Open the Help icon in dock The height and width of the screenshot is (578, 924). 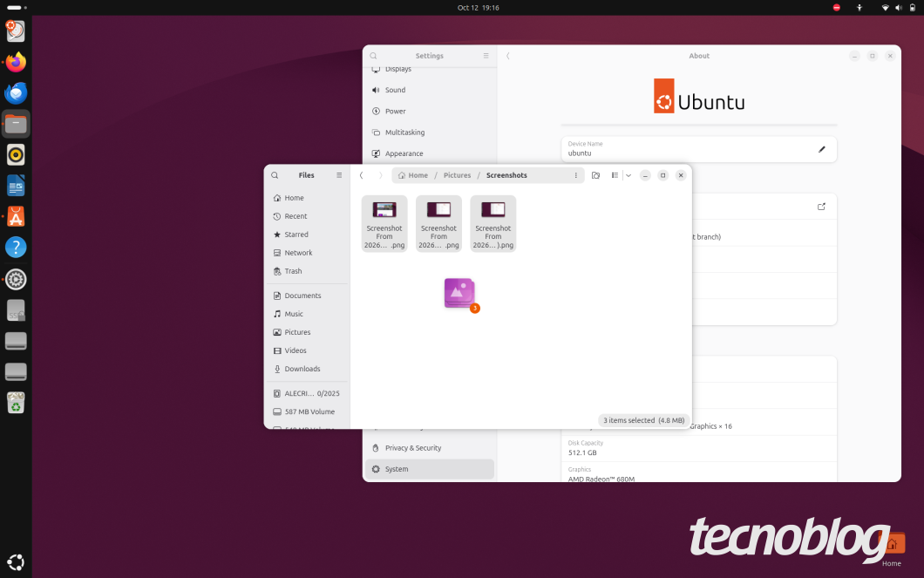(x=16, y=248)
